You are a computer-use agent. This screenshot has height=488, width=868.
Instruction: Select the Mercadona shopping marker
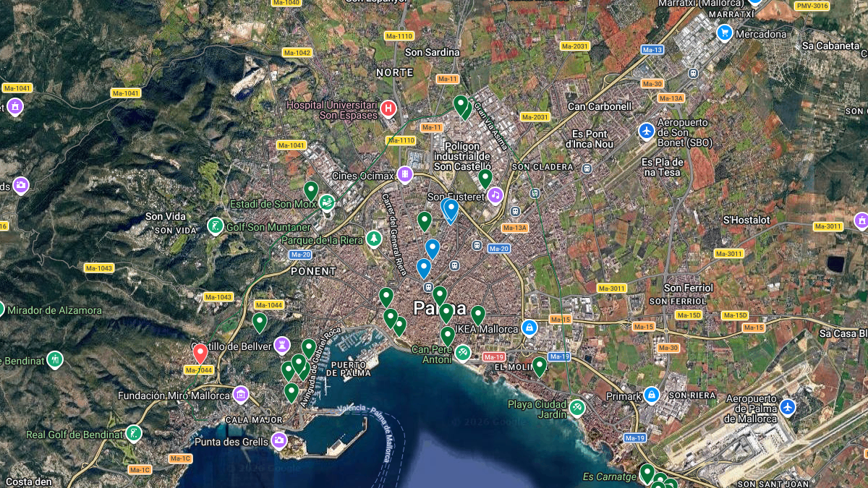pyautogui.click(x=724, y=33)
